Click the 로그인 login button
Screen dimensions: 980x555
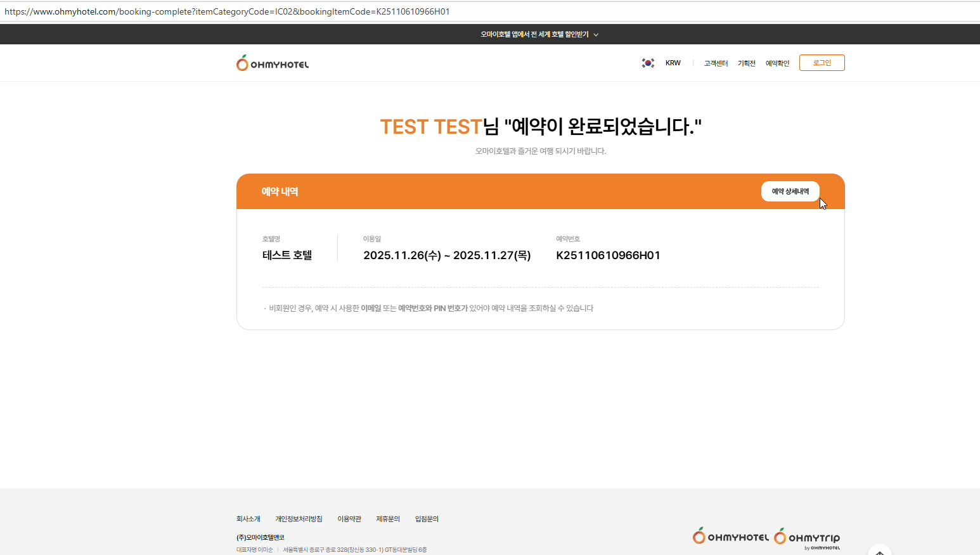(822, 63)
